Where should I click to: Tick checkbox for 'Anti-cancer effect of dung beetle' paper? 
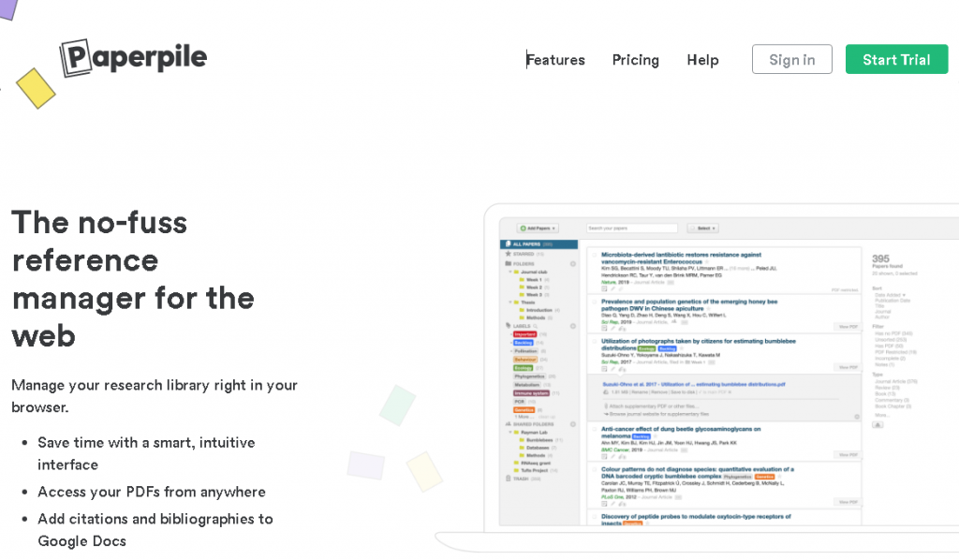[x=595, y=429]
